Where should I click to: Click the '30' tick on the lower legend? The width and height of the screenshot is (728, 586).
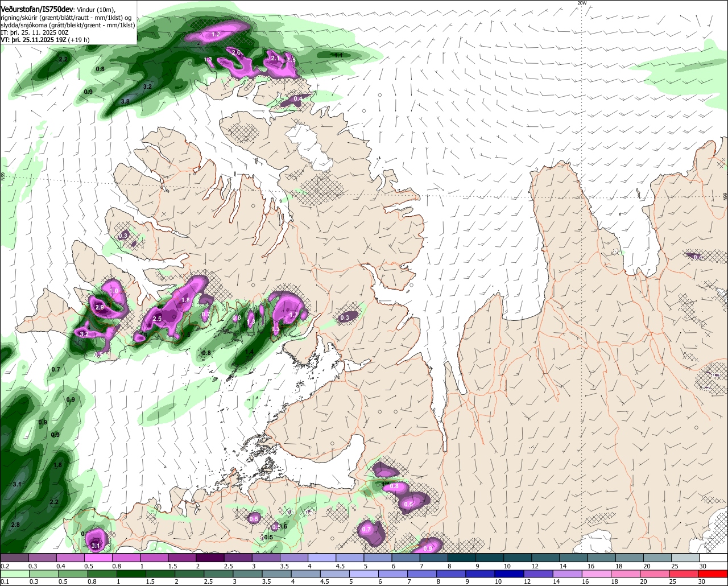tap(703, 582)
